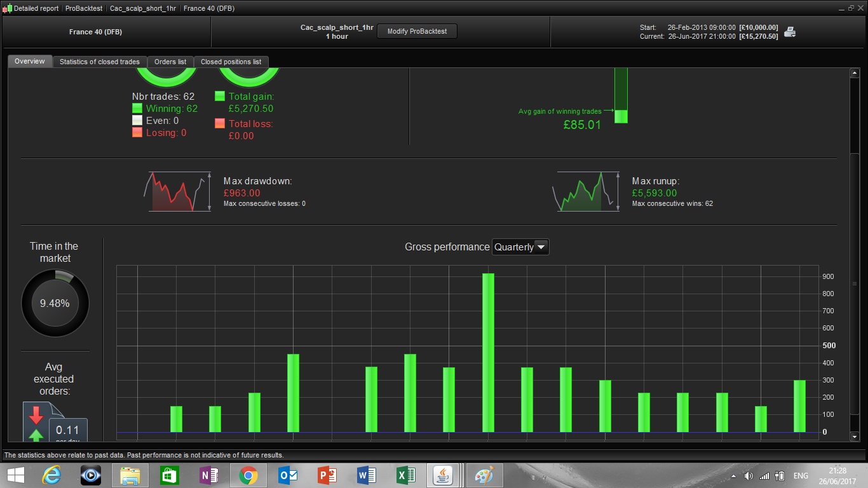Open File Explorer from the taskbar
The image size is (868, 488).
coord(130,475)
